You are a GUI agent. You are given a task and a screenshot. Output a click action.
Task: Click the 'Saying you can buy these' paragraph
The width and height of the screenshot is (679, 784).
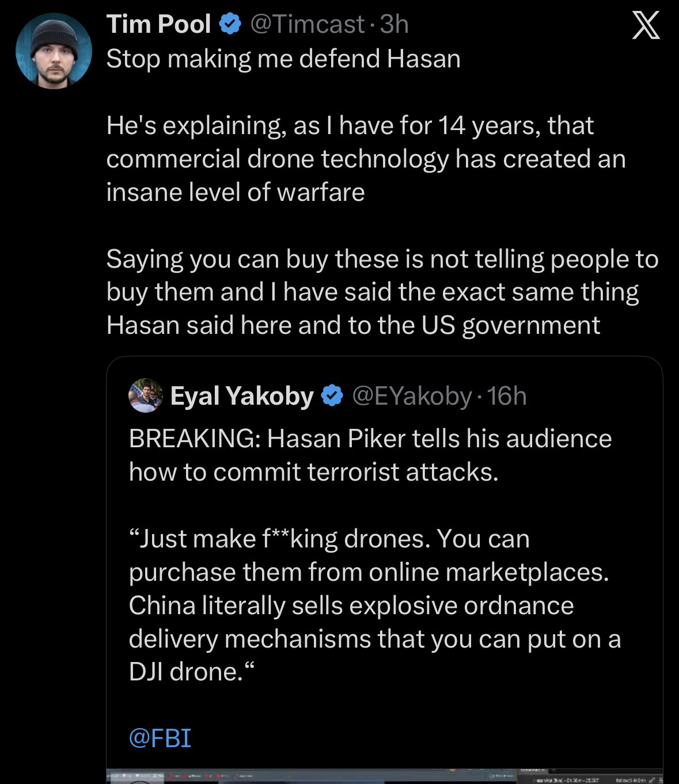(x=381, y=292)
